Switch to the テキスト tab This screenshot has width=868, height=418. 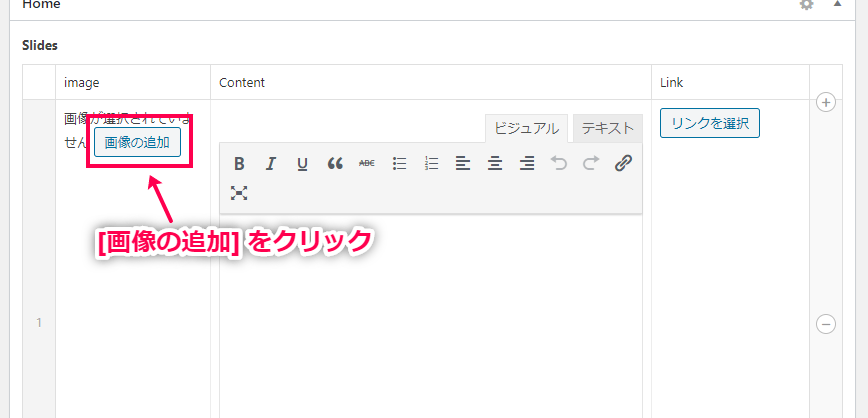tap(607, 128)
